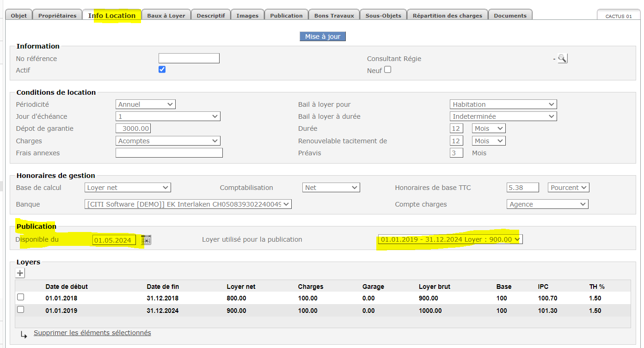Click the Loyer brut column header

(435, 287)
